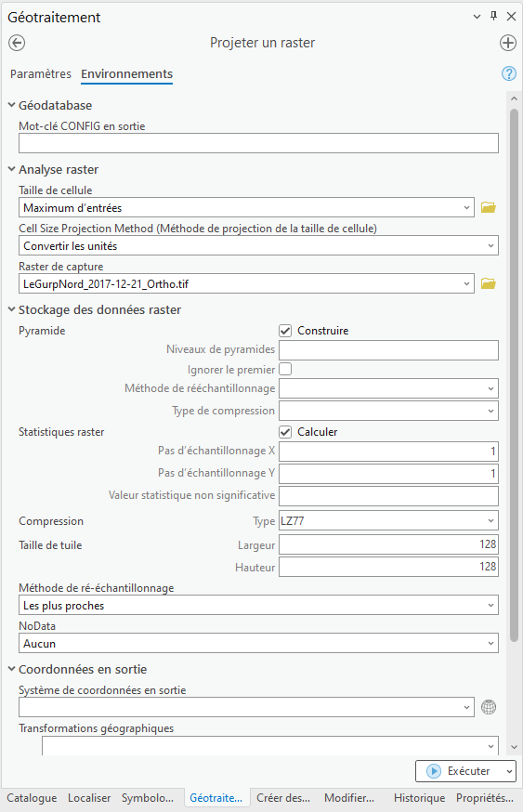This screenshot has width=523, height=812.
Task: Click Taille de tuile Largeur field
Action: [388, 544]
